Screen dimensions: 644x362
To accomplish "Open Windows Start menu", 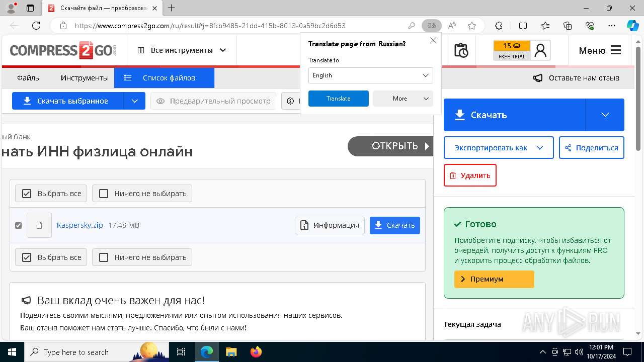I will [x=12, y=352].
